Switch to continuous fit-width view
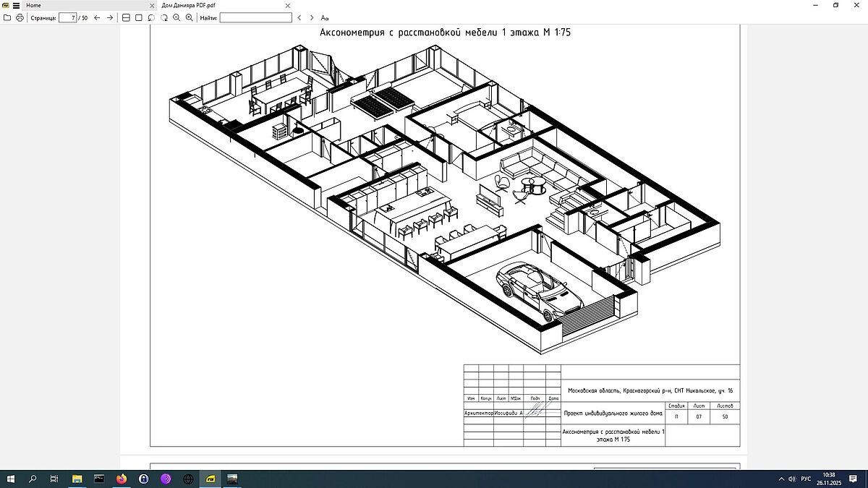 (x=126, y=17)
